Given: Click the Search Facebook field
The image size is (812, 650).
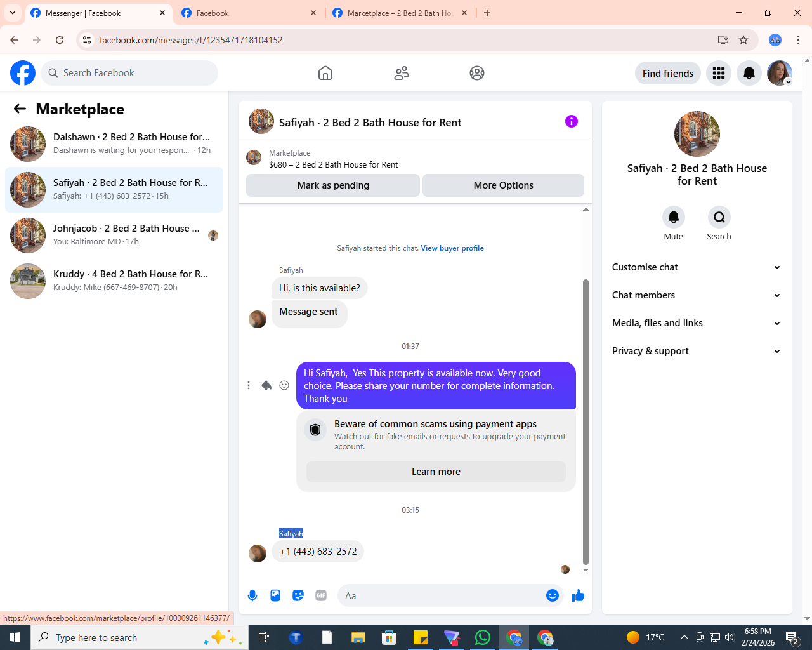Looking at the screenshot, I should [129, 73].
